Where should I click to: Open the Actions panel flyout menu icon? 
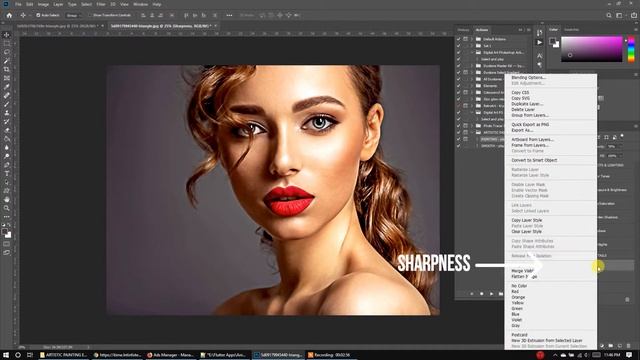click(529, 30)
